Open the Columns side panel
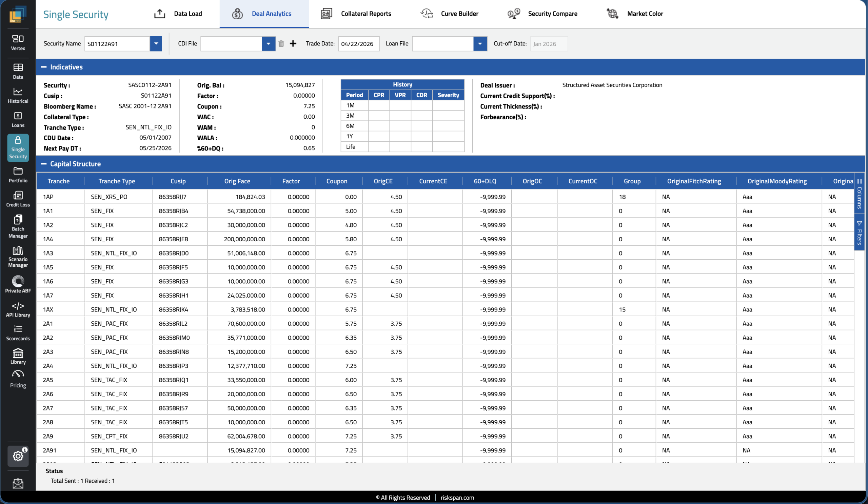 860,194
